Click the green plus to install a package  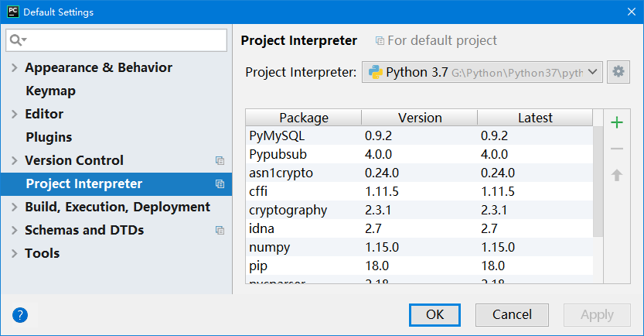coord(616,122)
